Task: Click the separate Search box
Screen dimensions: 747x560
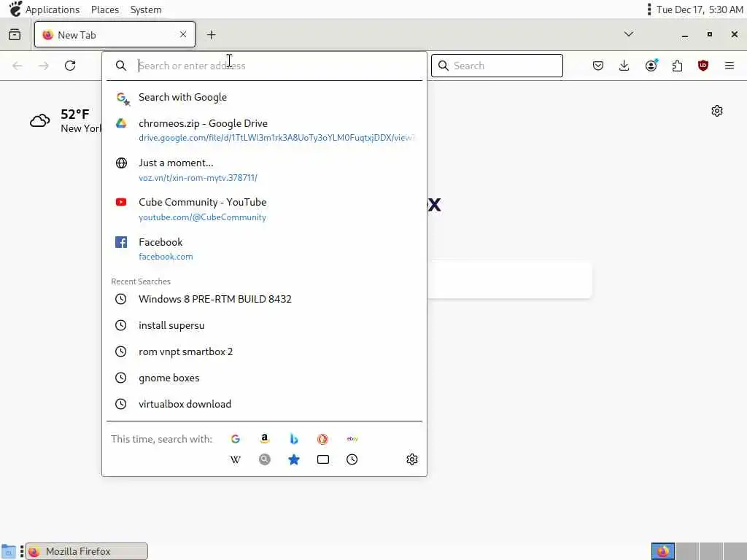Action: [x=497, y=66]
